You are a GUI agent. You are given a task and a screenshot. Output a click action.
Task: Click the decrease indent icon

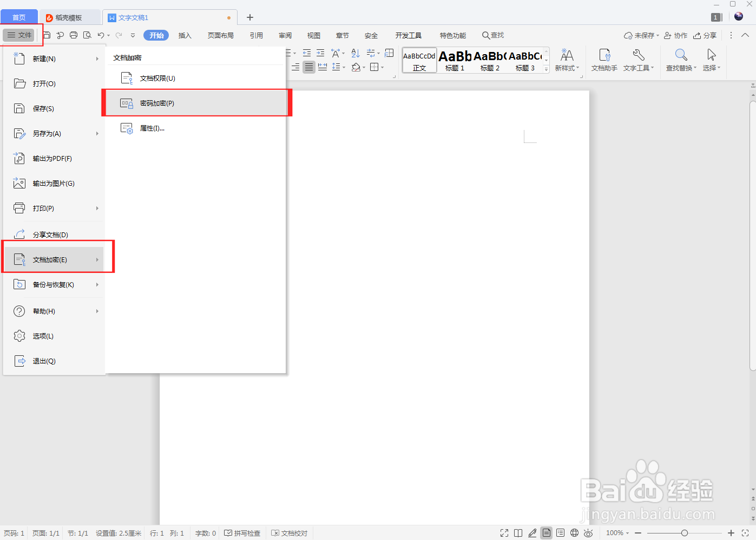307,53
